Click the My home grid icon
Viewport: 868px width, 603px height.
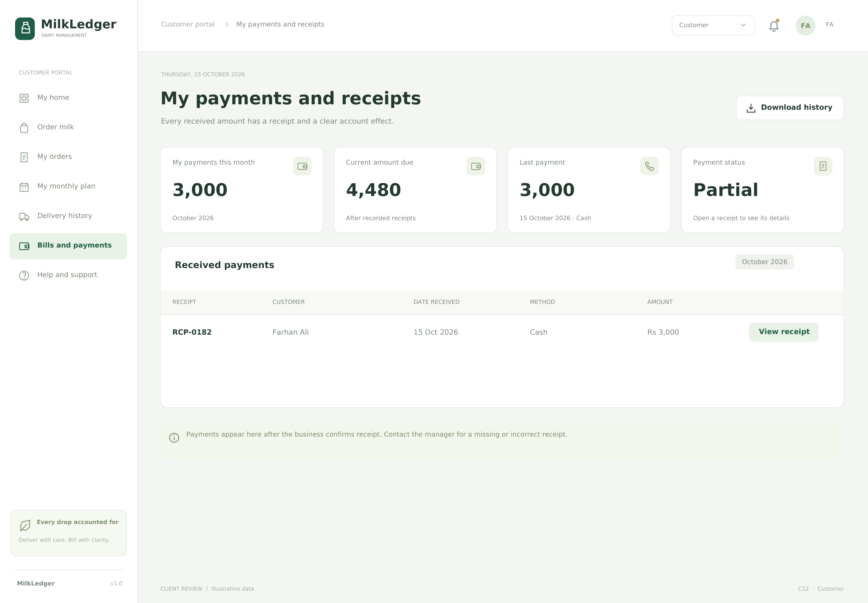click(x=24, y=98)
